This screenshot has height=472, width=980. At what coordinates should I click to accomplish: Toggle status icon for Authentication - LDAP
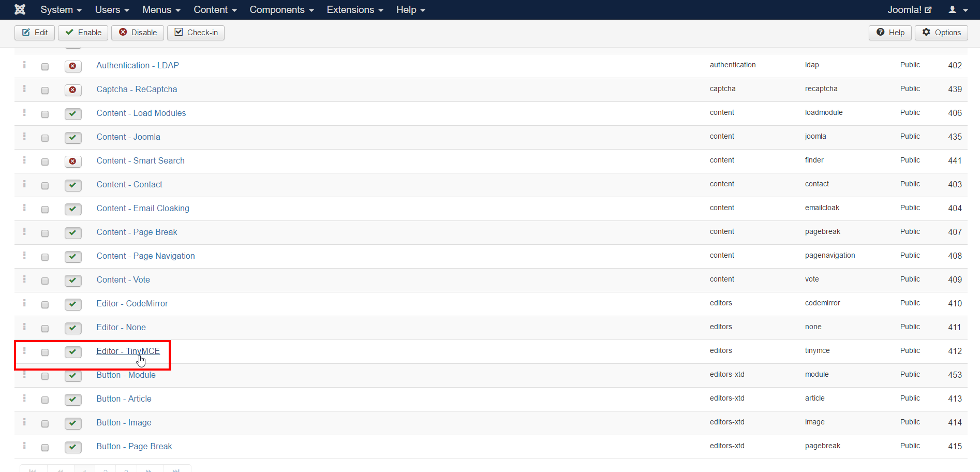(x=73, y=66)
